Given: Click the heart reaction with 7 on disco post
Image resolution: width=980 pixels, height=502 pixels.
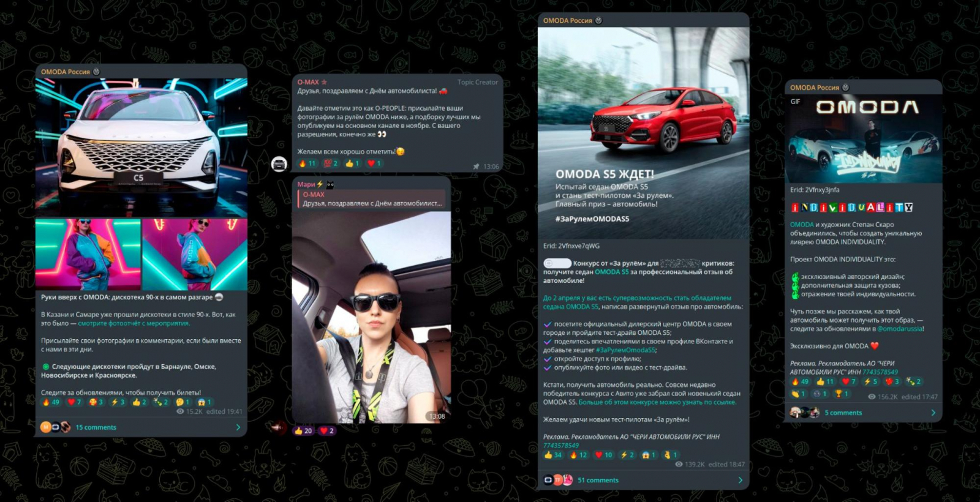Looking at the screenshot, I should tap(74, 402).
